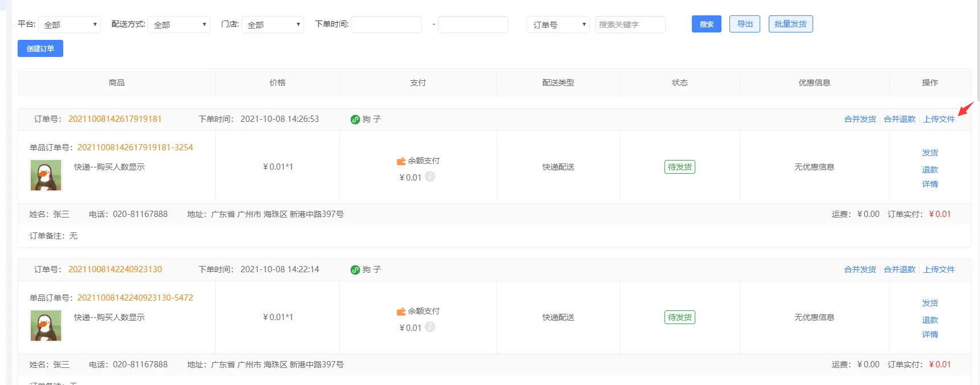Open the 配送方式 delivery method dropdown

179,24
